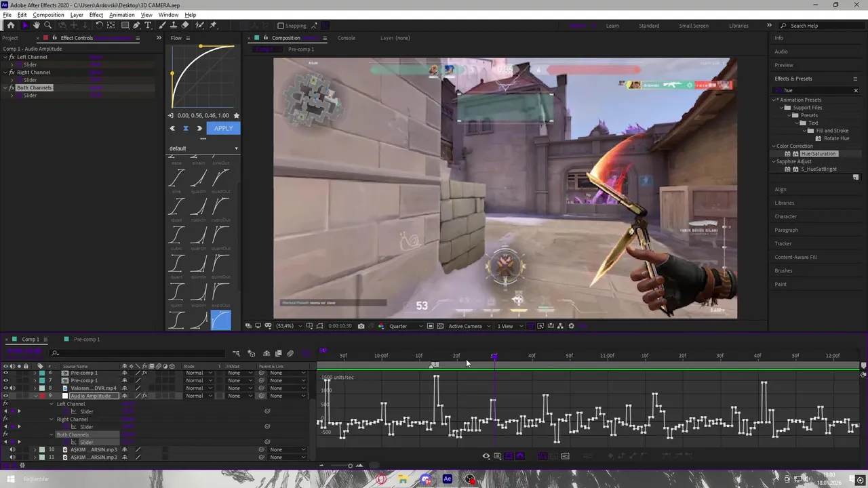Open the Flow preset library dropdown 'default'

pyautogui.click(x=203, y=148)
